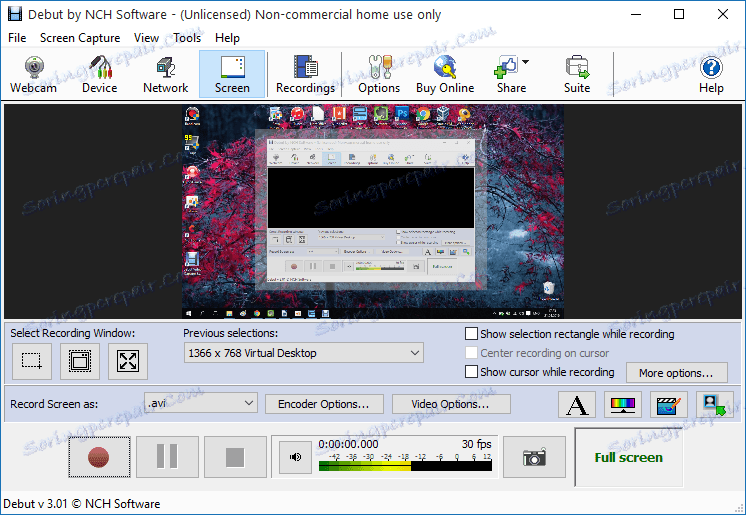Open the .avi format dropdown
Viewport: 746px width, 515px height.
pos(201,403)
